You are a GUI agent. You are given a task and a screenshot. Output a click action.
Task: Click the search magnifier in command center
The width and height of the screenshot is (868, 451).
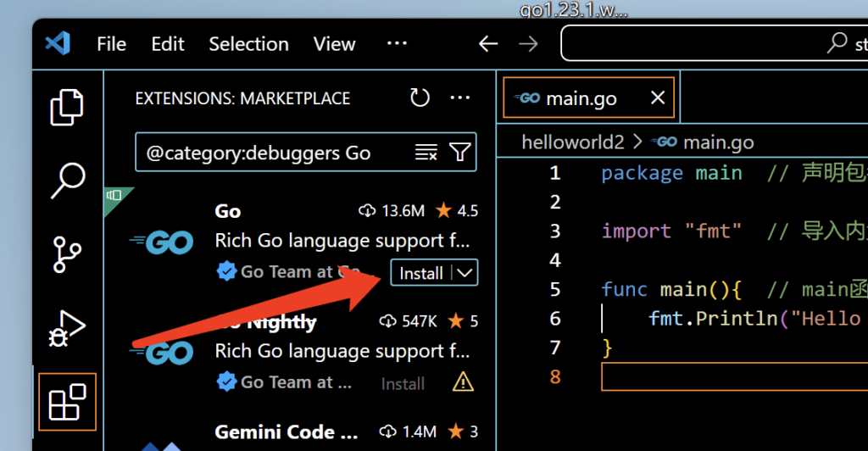pyautogui.click(x=837, y=43)
